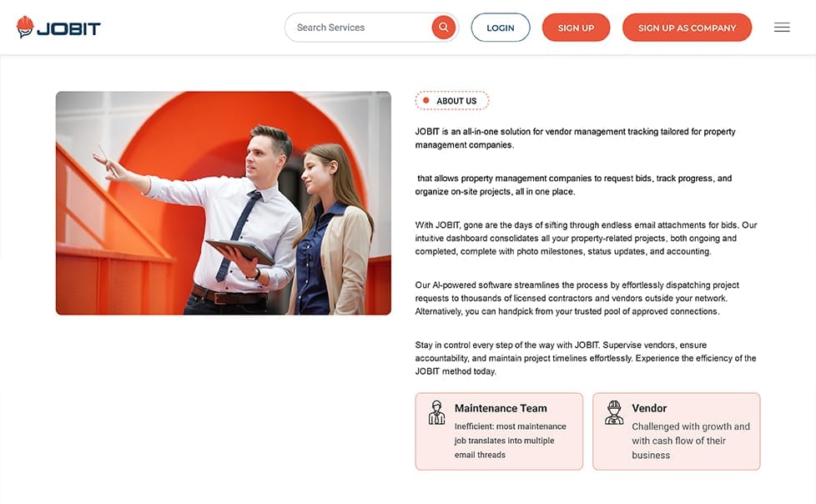Click the Vendor helmet person icon
The image size is (816, 504).
tap(614, 412)
